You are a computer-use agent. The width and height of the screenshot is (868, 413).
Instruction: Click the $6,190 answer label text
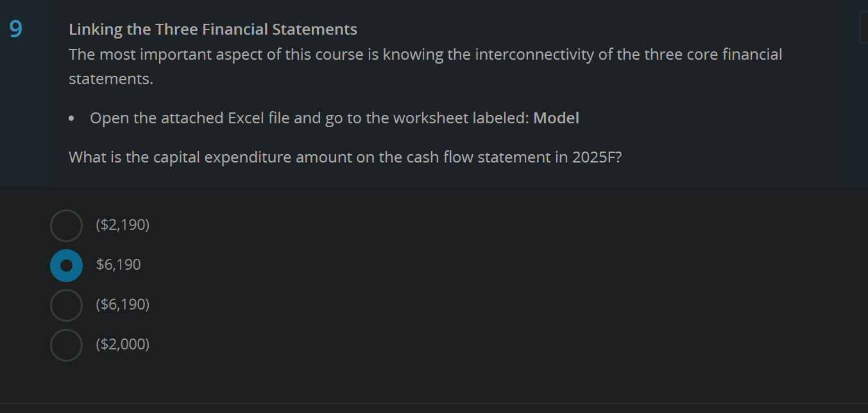(119, 265)
